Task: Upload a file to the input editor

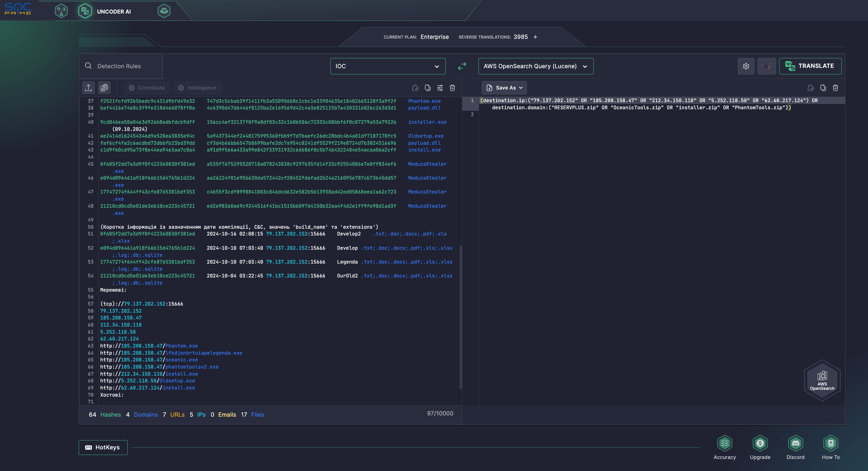Action: [x=89, y=88]
